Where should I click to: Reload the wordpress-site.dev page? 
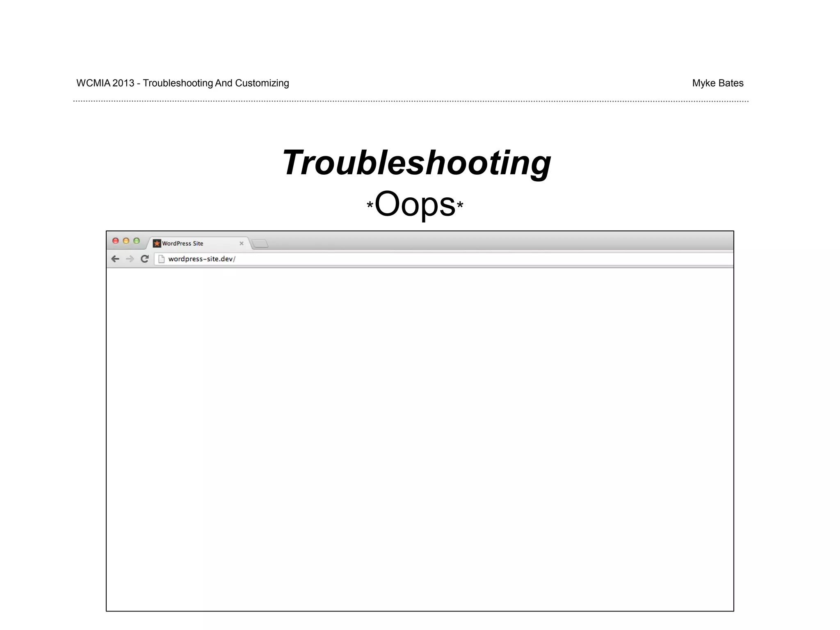coord(144,259)
